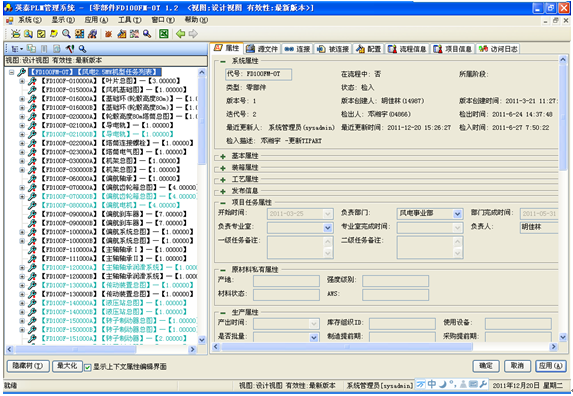Click the hammer tools icon above the tree
Viewport: 573px width, 396px height.
(69, 49)
